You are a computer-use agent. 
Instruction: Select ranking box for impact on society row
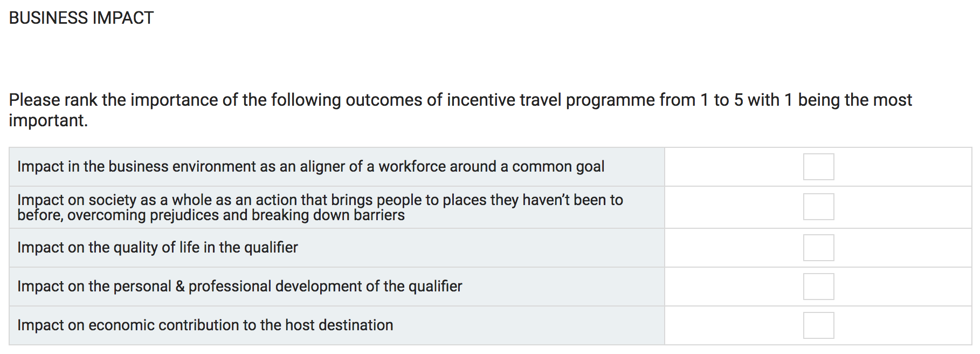coord(818,207)
